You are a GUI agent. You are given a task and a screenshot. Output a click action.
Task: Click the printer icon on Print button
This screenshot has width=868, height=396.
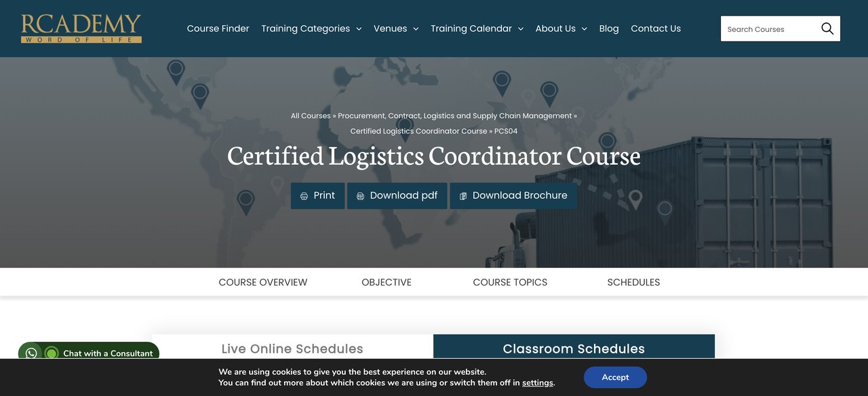[304, 196]
